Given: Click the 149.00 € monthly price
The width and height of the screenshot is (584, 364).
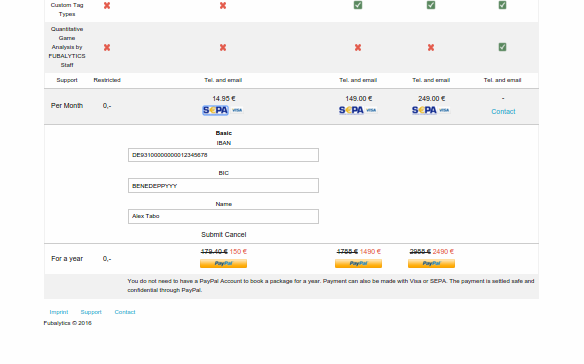Looking at the screenshot, I should [359, 99].
